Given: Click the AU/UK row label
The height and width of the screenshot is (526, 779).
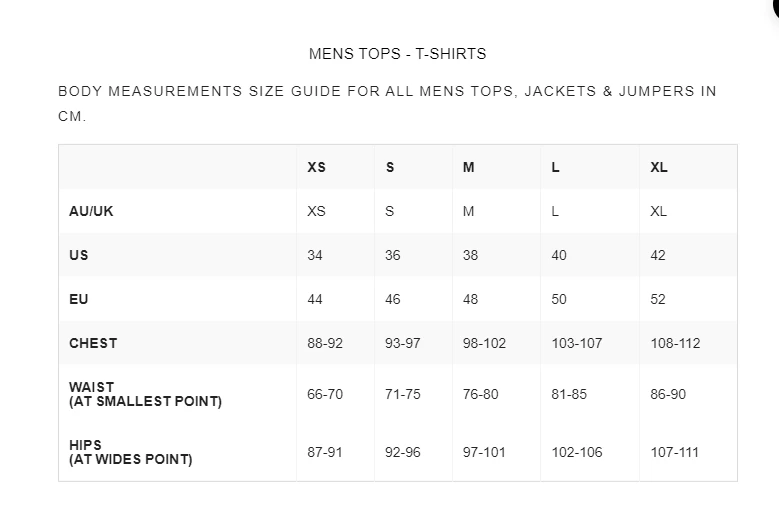Looking at the screenshot, I should [84, 211].
